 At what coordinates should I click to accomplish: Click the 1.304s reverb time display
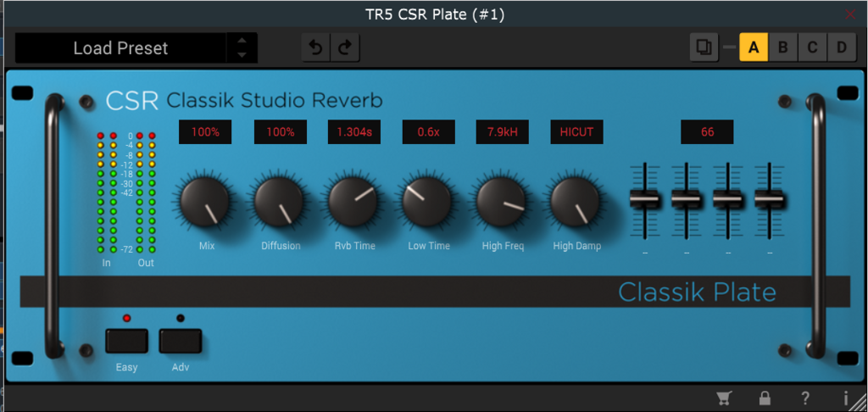(x=354, y=132)
